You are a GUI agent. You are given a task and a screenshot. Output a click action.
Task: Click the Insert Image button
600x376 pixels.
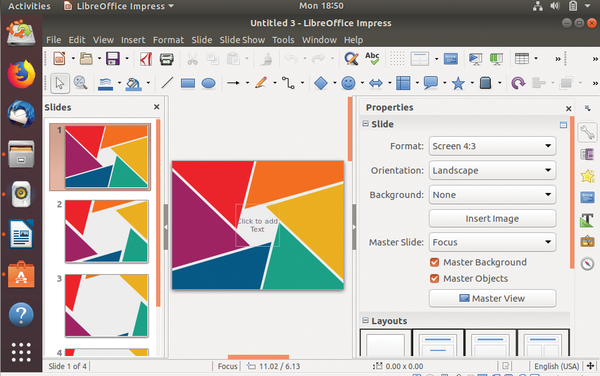tap(492, 218)
